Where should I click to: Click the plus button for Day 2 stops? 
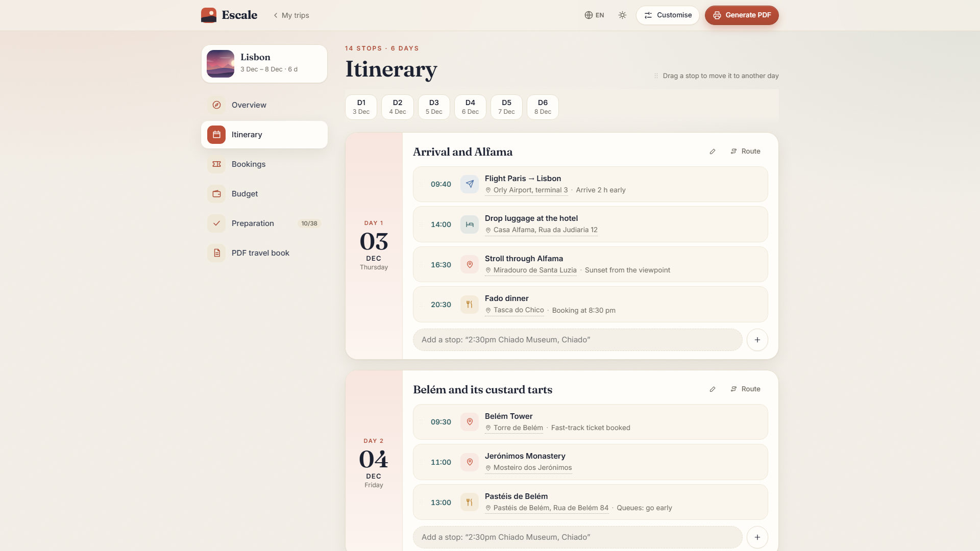[757, 537]
